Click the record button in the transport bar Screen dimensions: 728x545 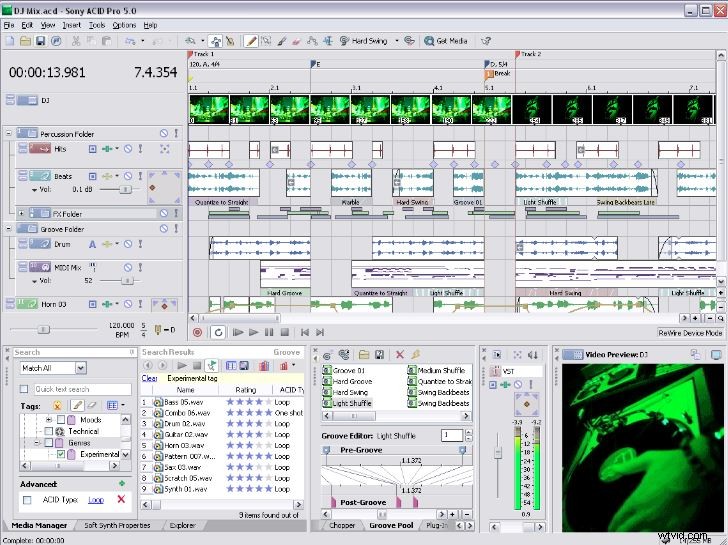pyautogui.click(x=197, y=332)
